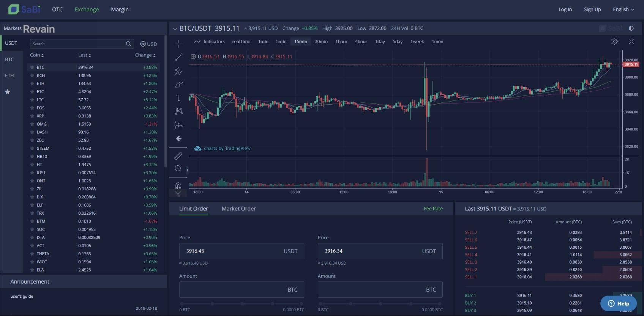The image size is (644, 317).
Task: Click the search magnifier icon
Action: coord(128,44)
